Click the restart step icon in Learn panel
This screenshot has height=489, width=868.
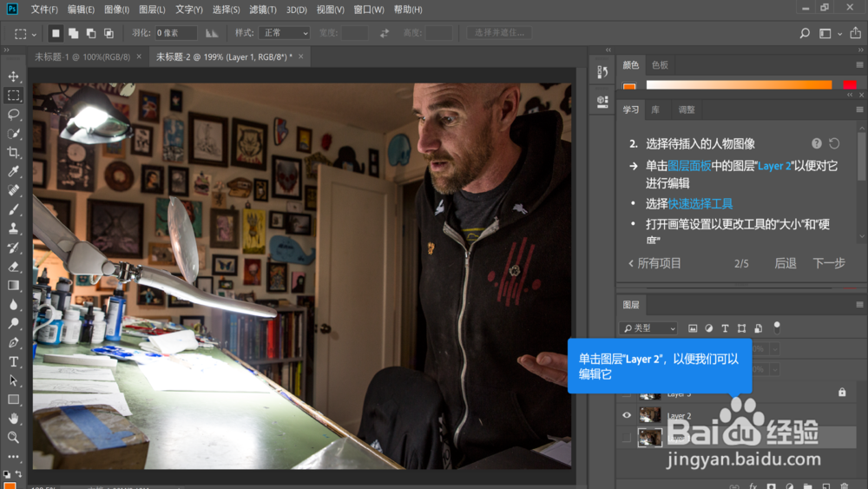click(x=834, y=143)
